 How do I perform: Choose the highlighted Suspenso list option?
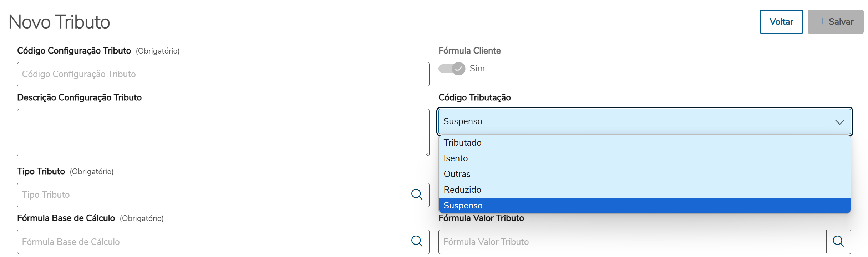click(x=463, y=205)
